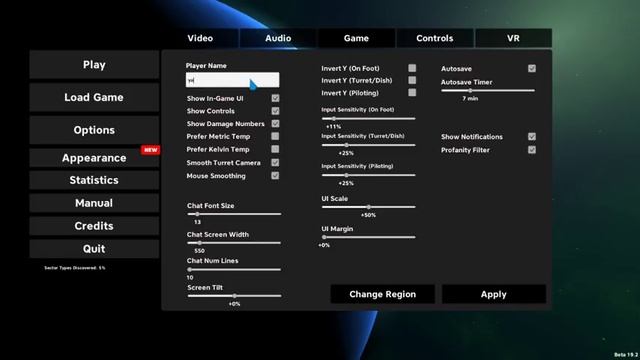Viewport: 640px width, 360px height.
Task: Toggle Show Damage Numbers checkbox
Action: [x=276, y=124]
